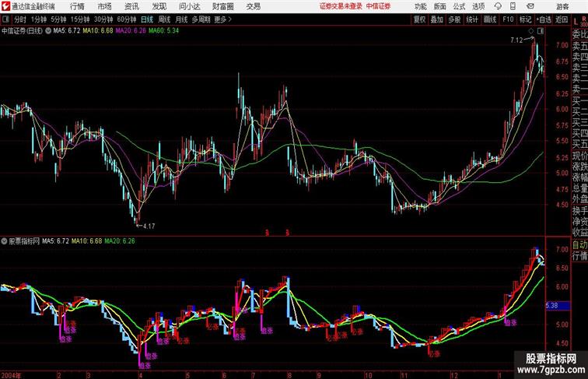Click the 自动 label in right panel
This screenshot has width=588, height=379.
click(x=579, y=244)
